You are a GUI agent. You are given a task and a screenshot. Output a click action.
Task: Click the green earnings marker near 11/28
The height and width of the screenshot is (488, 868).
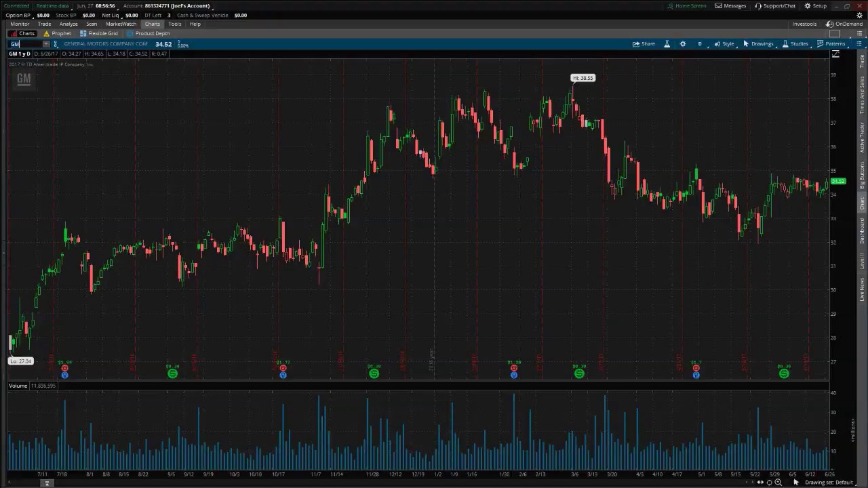[374, 373]
